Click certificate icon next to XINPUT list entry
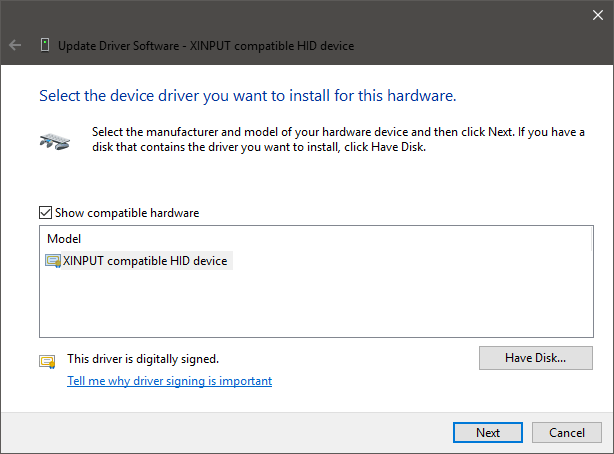Screen dimensions: 614x454 pyautogui.click(x=53, y=261)
